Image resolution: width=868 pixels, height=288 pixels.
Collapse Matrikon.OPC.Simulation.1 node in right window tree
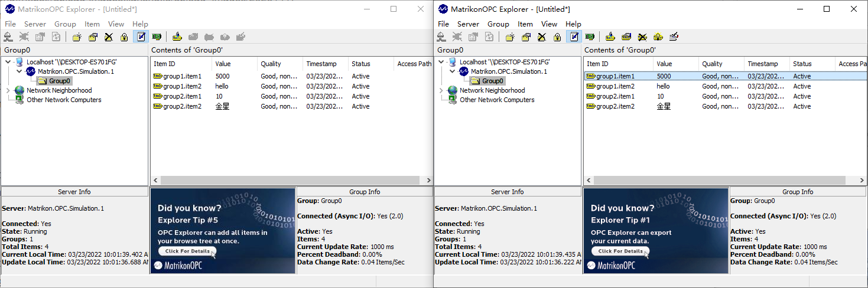(x=452, y=71)
